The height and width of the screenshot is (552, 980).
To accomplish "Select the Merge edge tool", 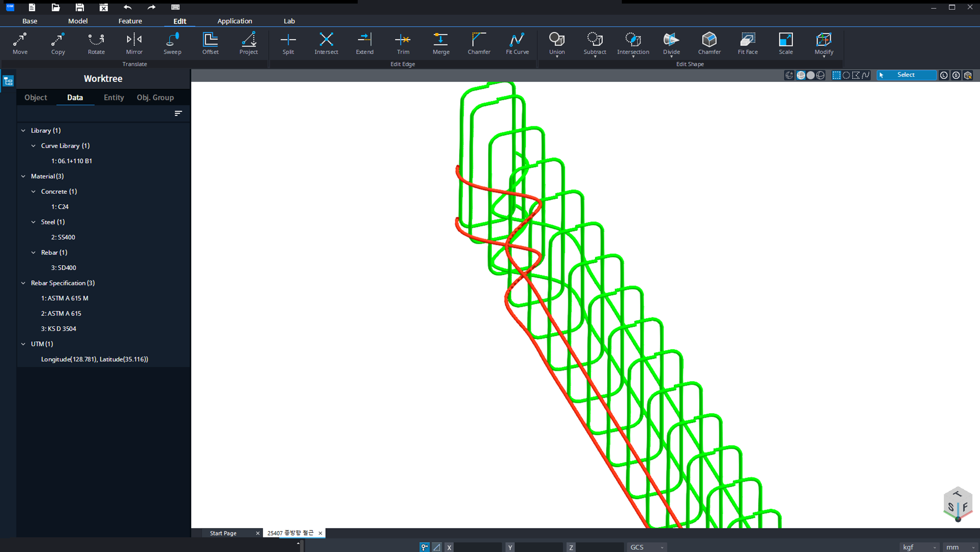I will pyautogui.click(x=441, y=43).
